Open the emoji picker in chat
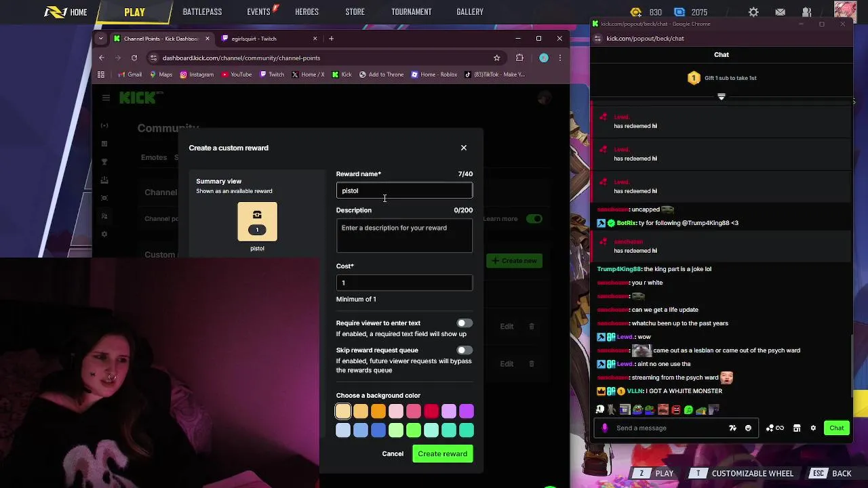Screen dimensions: 868x488 tap(748, 428)
